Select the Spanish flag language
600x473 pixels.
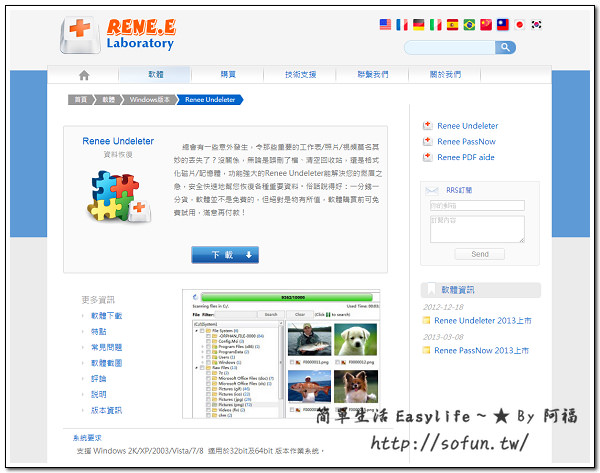[452, 24]
